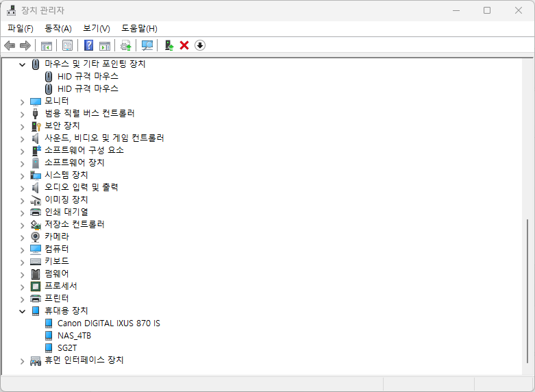Select the '프로세서' label
The height and width of the screenshot is (392, 535).
coord(61,286)
